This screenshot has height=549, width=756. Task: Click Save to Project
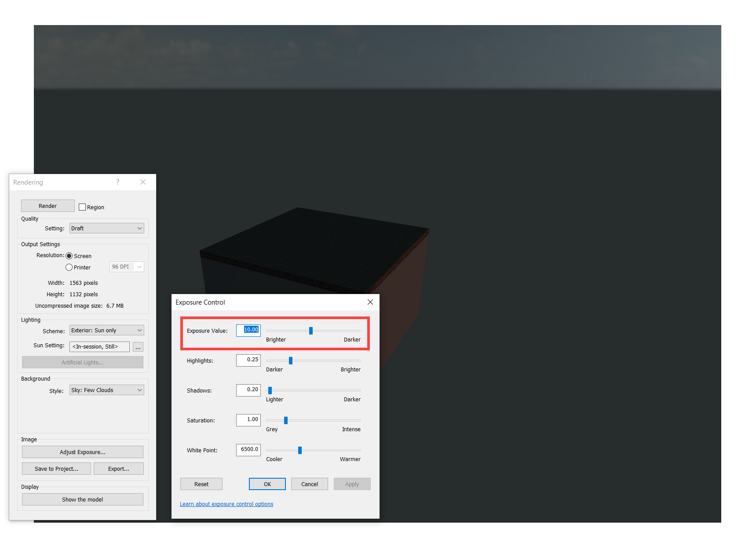click(x=56, y=468)
